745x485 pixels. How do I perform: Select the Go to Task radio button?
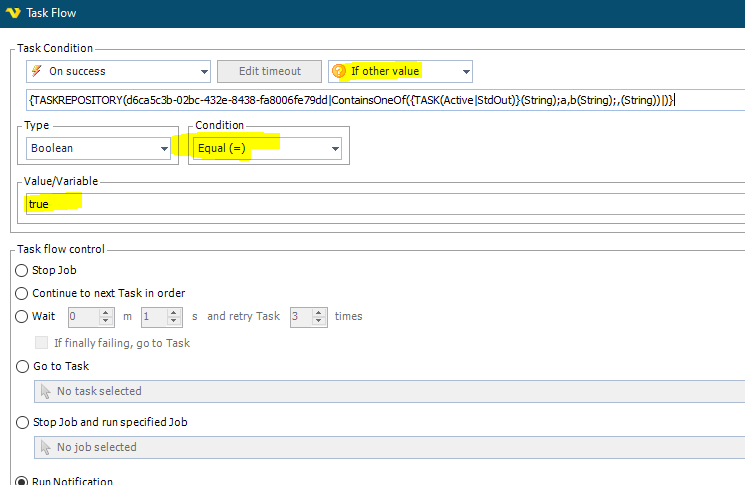(23, 367)
